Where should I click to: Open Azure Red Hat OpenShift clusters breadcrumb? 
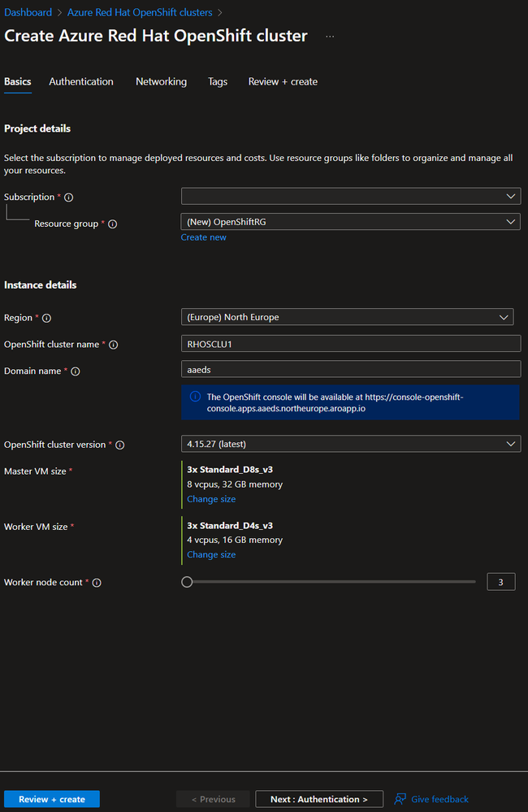click(140, 12)
